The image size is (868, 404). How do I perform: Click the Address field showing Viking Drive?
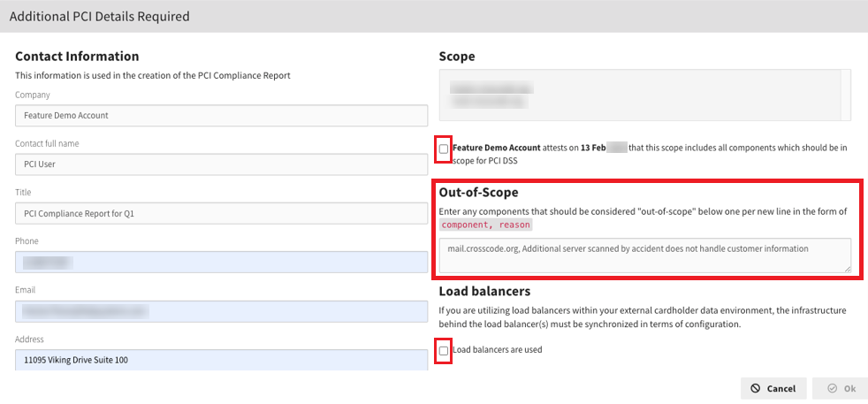[221, 359]
